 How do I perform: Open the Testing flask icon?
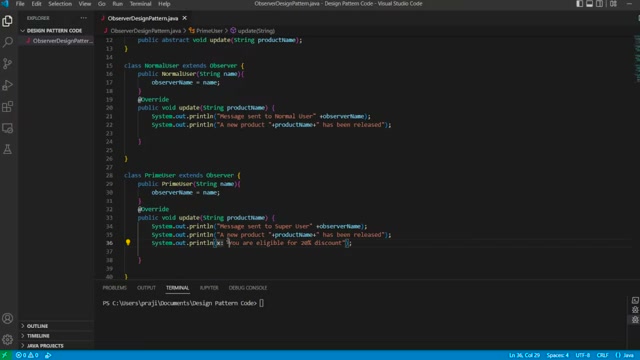coord(7,149)
